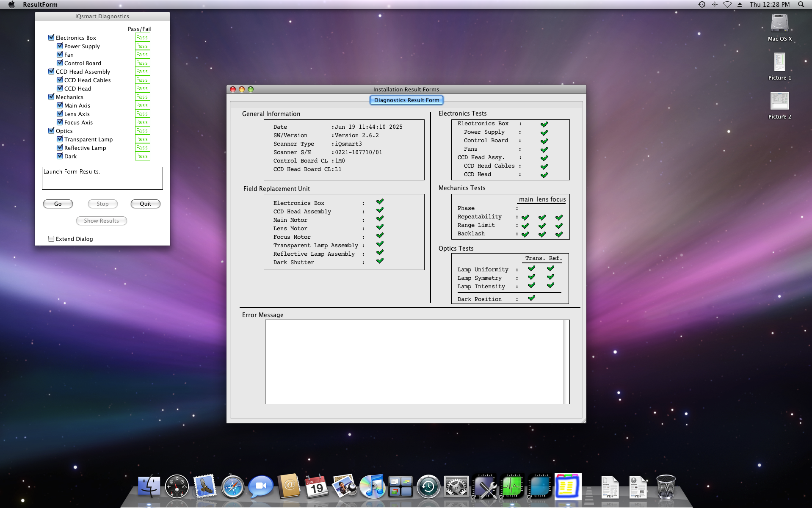Open the Mac OS X drive icon
This screenshot has width=812, height=508.
coord(779,24)
